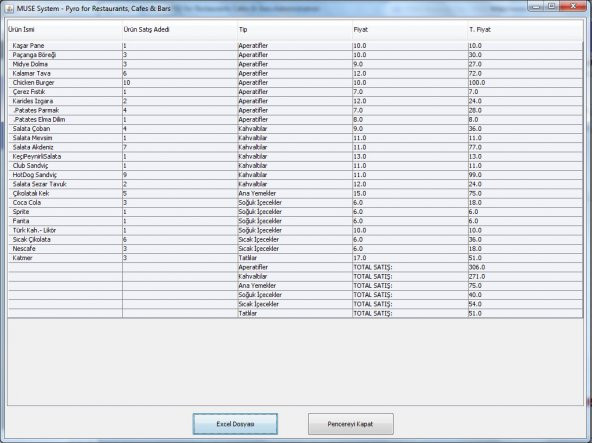Image resolution: width=592 pixels, height=443 pixels.
Task: Click the Coca Cola product cell
Action: [x=65, y=202]
